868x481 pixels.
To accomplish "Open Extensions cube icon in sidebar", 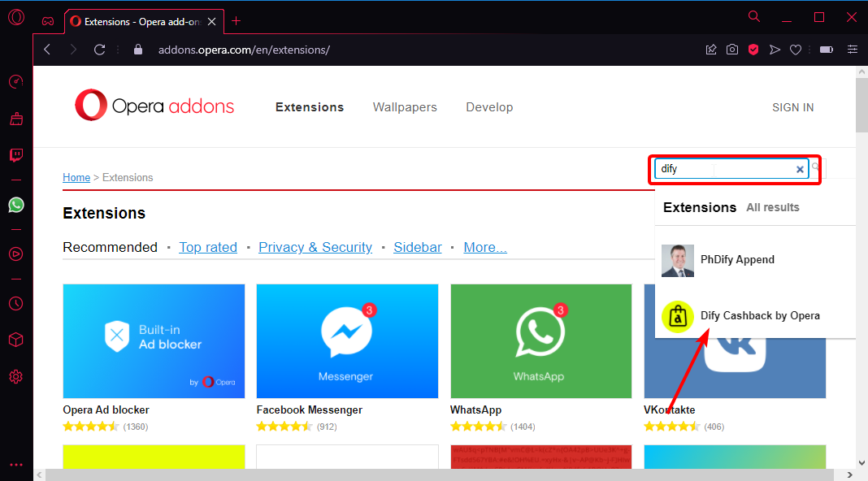I will [16, 340].
